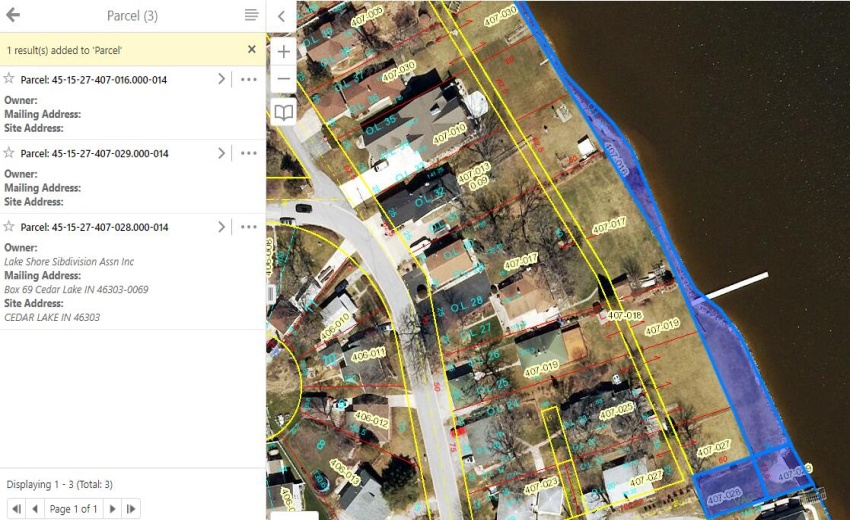
Task: Star parcel 45-15-27-407-029.000-014 as favorite
Action: tap(9, 153)
